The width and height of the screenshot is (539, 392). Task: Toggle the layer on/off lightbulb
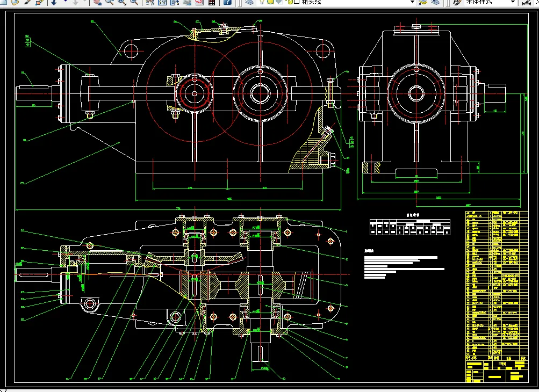(262, 2)
